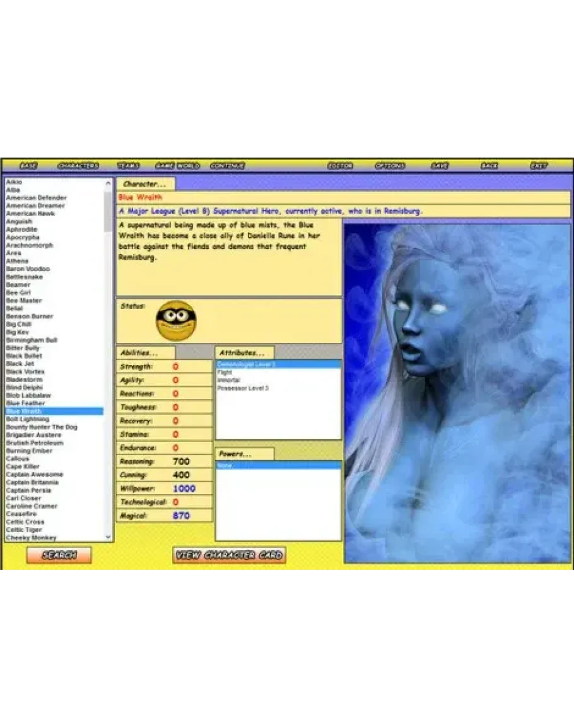574x728 pixels.
Task: Open the Characters menu
Action: 78,166
